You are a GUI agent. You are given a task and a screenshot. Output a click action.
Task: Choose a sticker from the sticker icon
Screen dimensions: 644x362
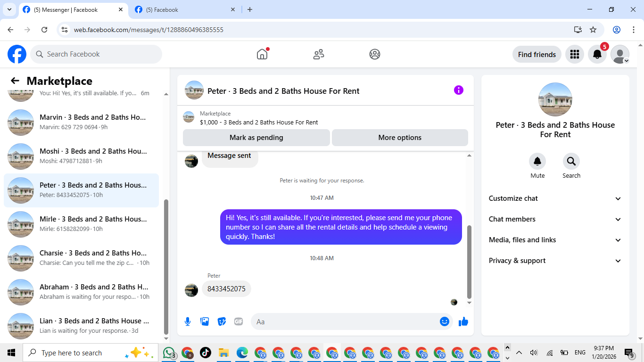click(222, 321)
